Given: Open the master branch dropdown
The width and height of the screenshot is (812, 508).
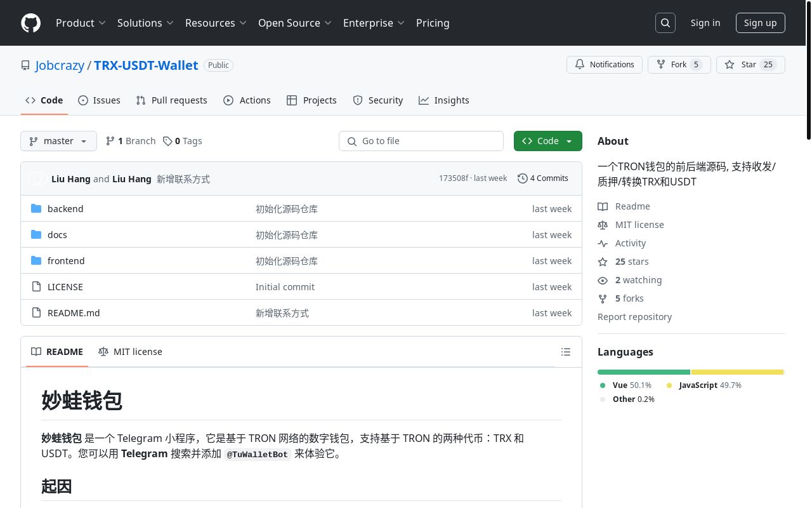Looking at the screenshot, I should [58, 141].
